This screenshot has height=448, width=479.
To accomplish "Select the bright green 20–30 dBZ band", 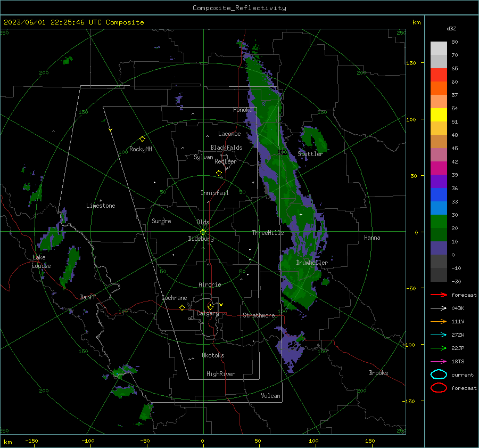I will point(439,222).
